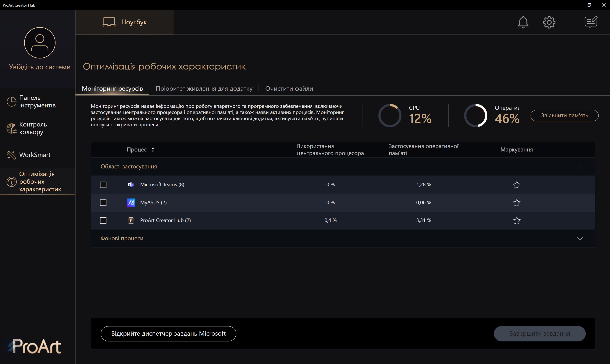Switch to Пріоритет живлення для додатку tab
The image size is (610, 364).
click(204, 89)
